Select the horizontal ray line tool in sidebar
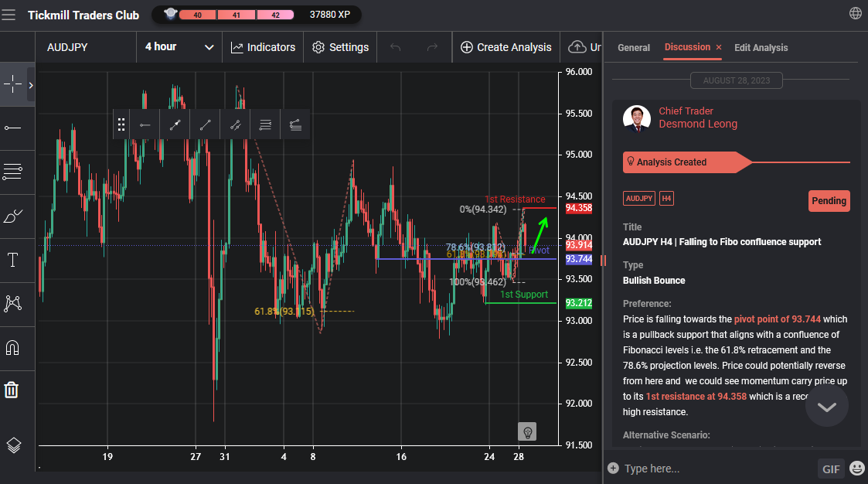Image resolution: width=868 pixels, height=484 pixels. pyautogui.click(x=12, y=128)
